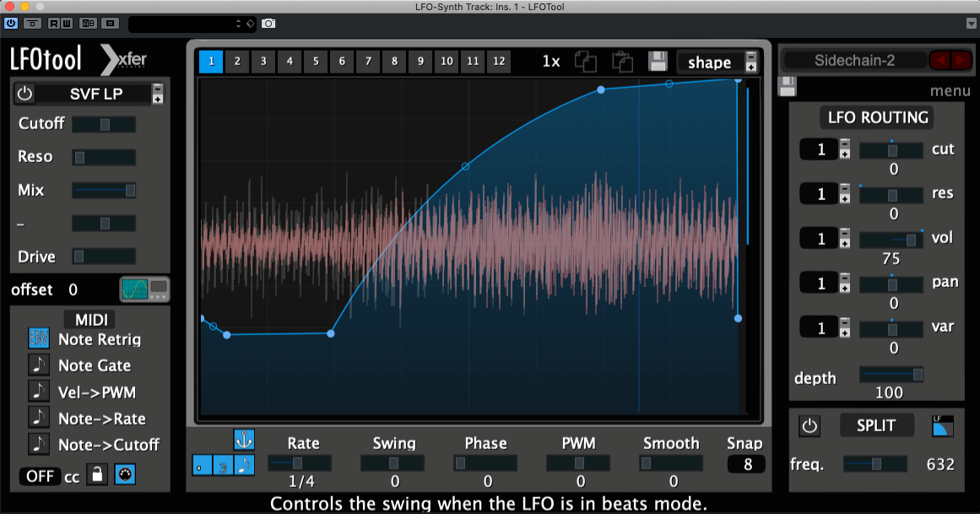
Task: Open the host window dropdown arrow at top right
Action: pos(972,23)
